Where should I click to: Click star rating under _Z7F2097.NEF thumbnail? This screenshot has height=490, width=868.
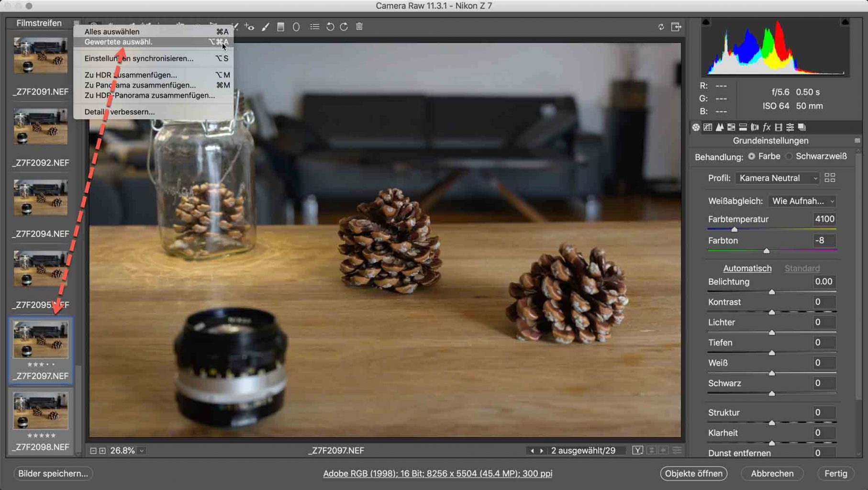41,365
